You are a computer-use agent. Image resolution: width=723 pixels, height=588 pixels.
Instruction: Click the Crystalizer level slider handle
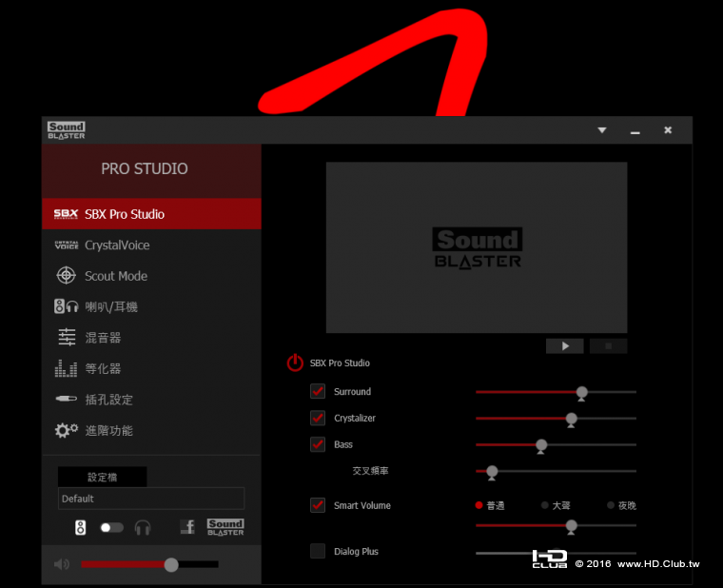[572, 420]
